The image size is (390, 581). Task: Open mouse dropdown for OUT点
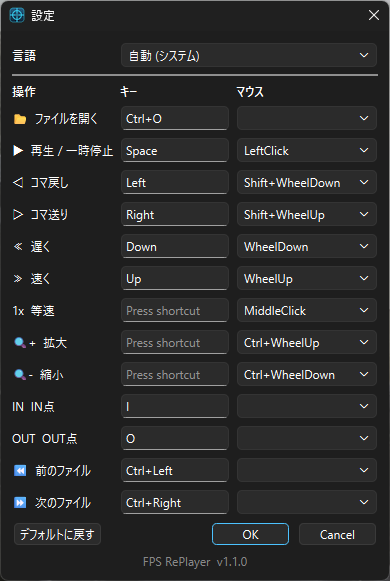pos(307,438)
